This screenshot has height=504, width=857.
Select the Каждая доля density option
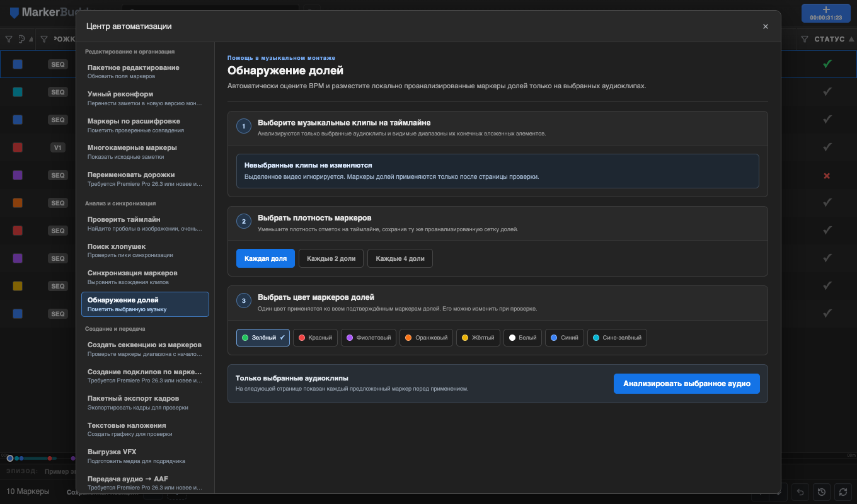(265, 258)
